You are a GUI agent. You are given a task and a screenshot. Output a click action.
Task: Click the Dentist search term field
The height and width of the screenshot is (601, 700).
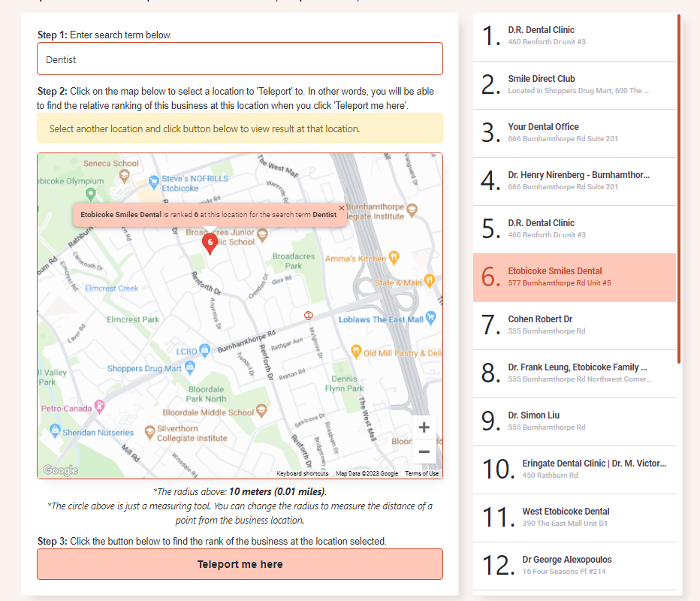point(240,59)
